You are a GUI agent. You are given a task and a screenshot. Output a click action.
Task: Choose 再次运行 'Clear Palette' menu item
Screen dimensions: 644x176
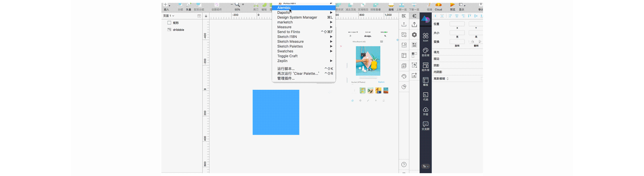tap(304, 73)
